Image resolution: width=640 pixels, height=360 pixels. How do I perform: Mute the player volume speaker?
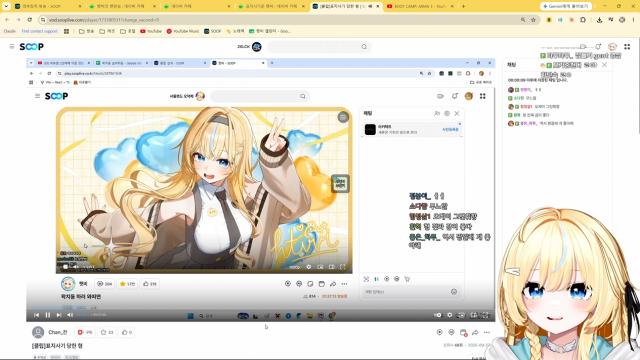(70, 315)
